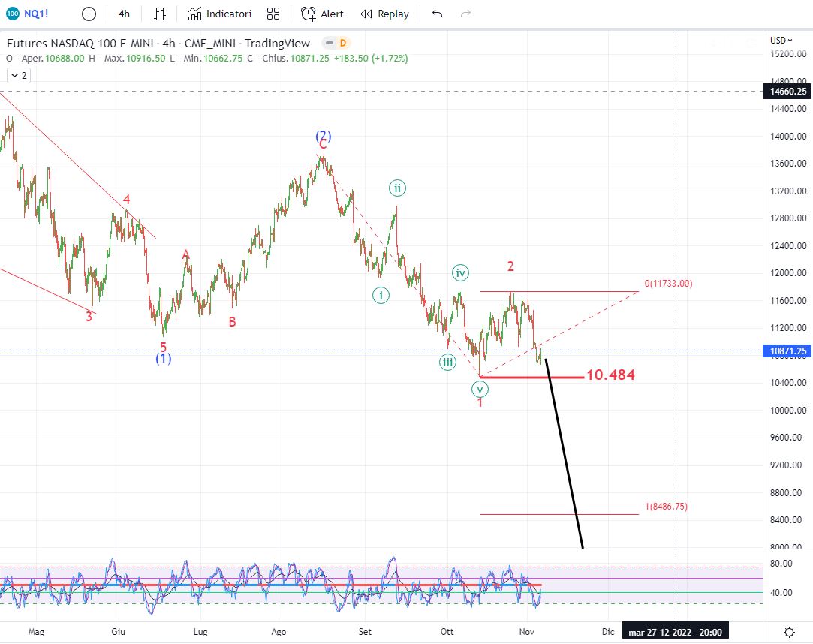The width and height of the screenshot is (813, 644).
Task: Select the circled ii wave label
Action: point(397,188)
